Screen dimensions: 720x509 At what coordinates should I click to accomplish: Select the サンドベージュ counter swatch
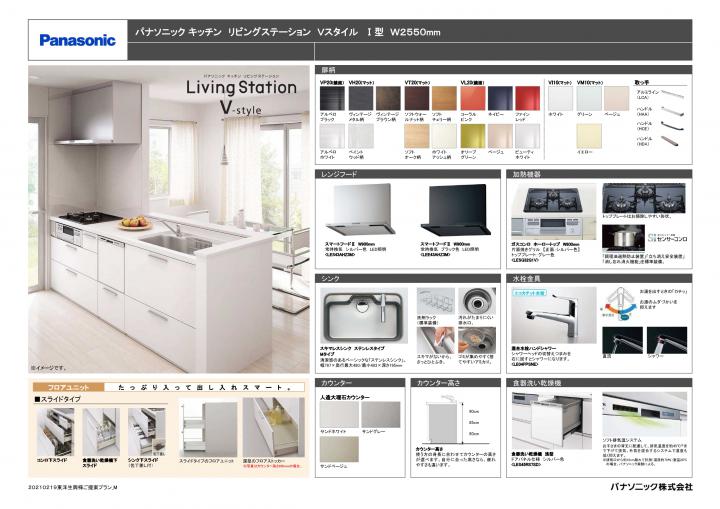coord(339,449)
